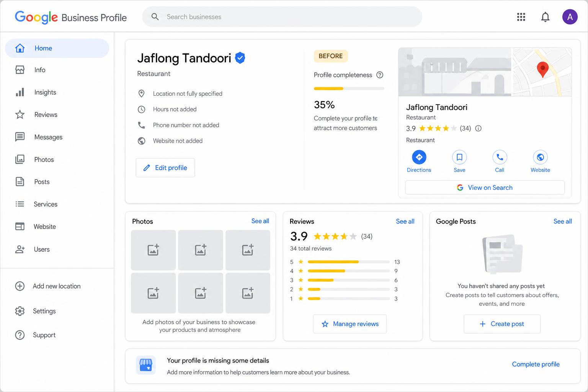The width and height of the screenshot is (588, 392).
Task: Click See all in the Reviews card
Action: click(x=405, y=222)
